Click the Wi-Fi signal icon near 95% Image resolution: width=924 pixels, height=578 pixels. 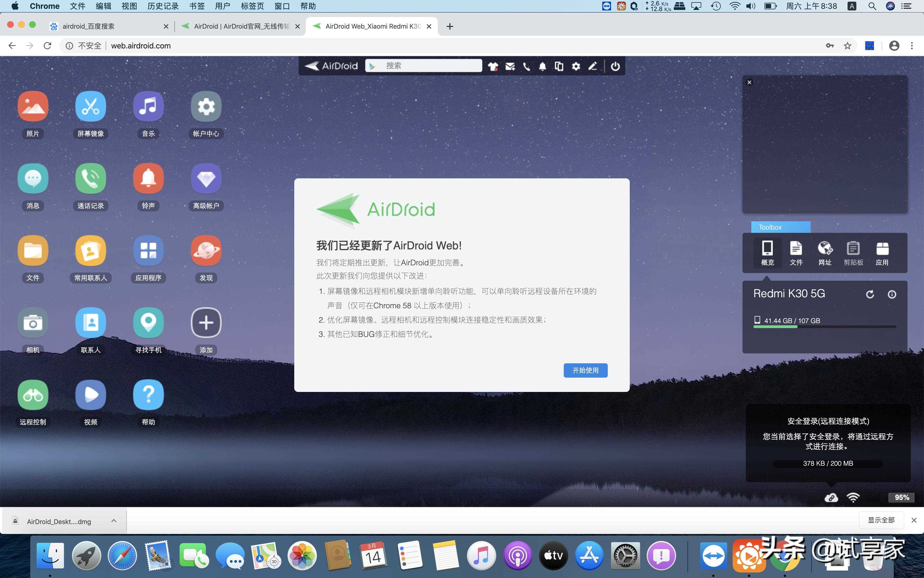pos(853,497)
